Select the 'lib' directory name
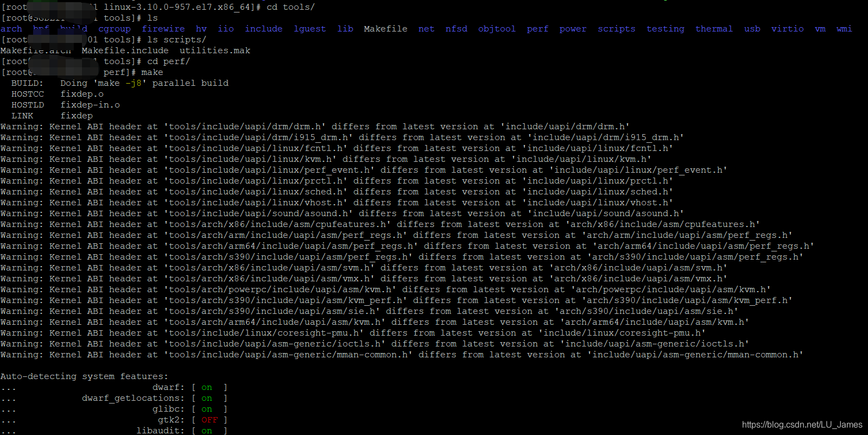868x435 pixels. (345, 29)
